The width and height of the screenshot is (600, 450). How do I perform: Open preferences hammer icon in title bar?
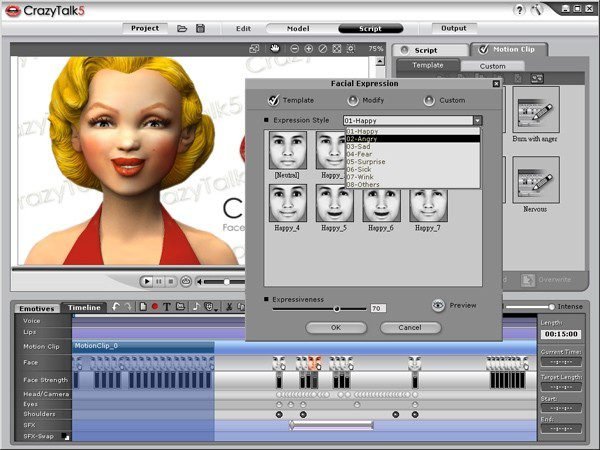[537, 10]
